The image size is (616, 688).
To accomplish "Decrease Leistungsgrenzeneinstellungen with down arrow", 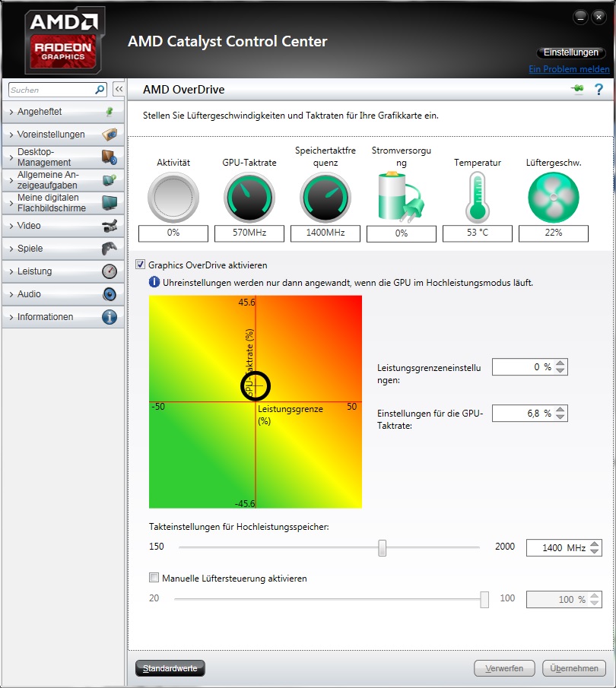I will pyautogui.click(x=560, y=370).
